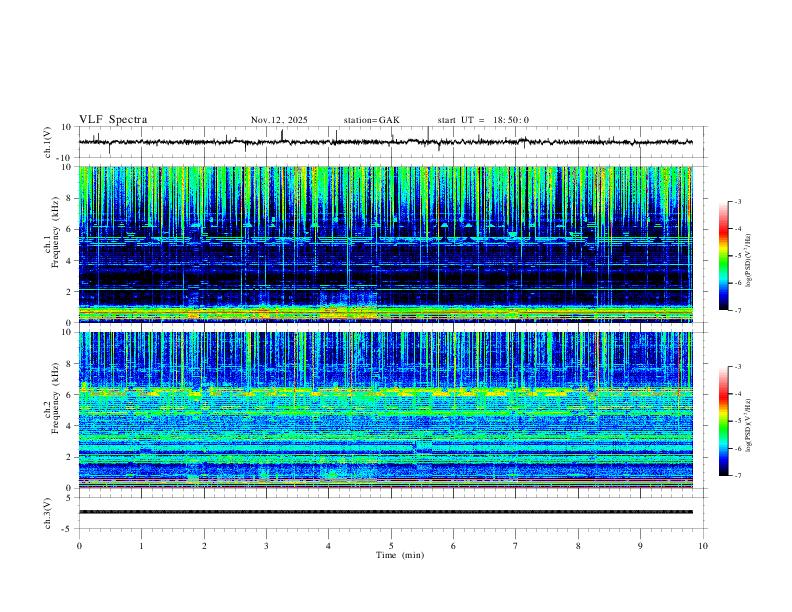Click time axis tick label "6"
The image size is (792, 612).
(453, 546)
